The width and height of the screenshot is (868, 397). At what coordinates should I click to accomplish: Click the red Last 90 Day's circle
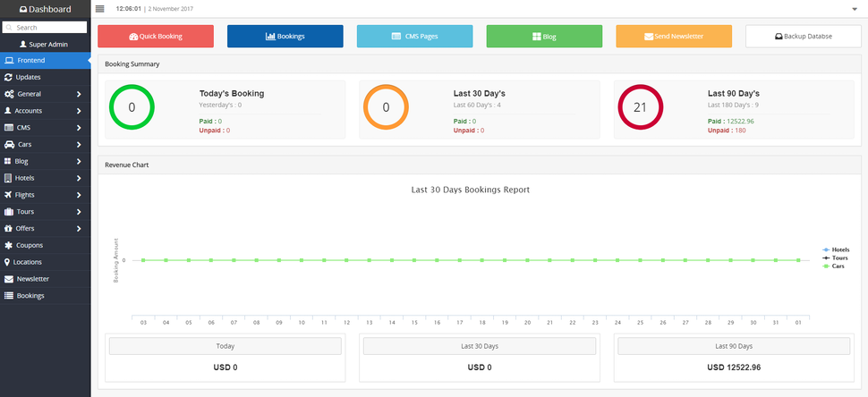pos(640,107)
